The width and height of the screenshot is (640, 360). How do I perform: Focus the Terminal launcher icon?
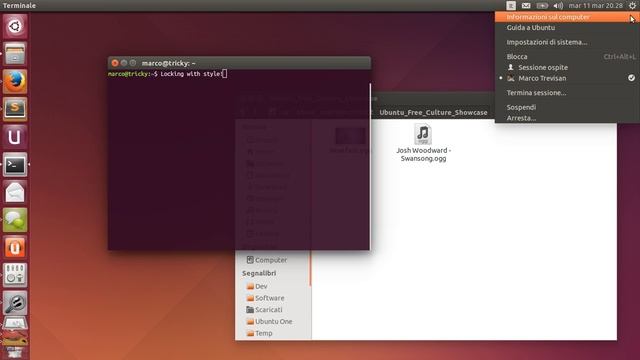(15, 164)
